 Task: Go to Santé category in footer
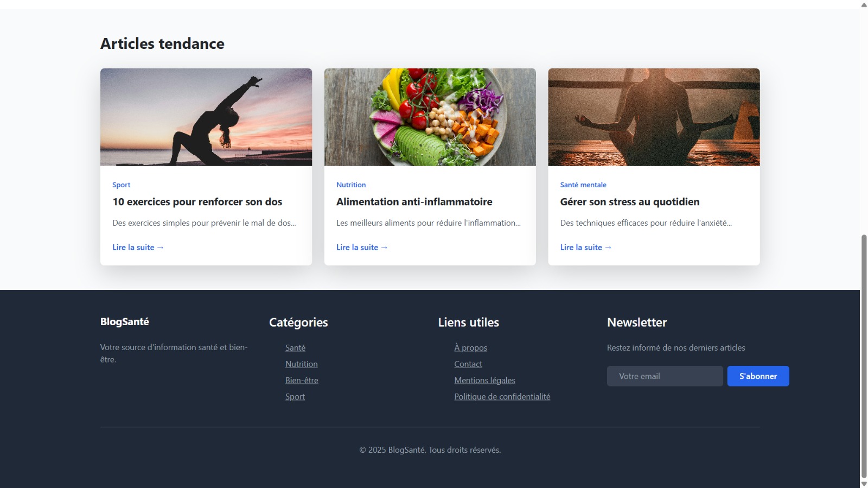[x=295, y=348]
